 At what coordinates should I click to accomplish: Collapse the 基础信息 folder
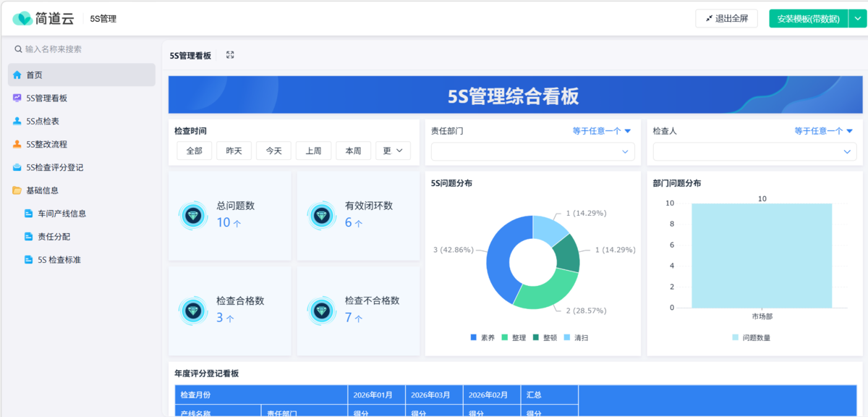tap(82, 190)
